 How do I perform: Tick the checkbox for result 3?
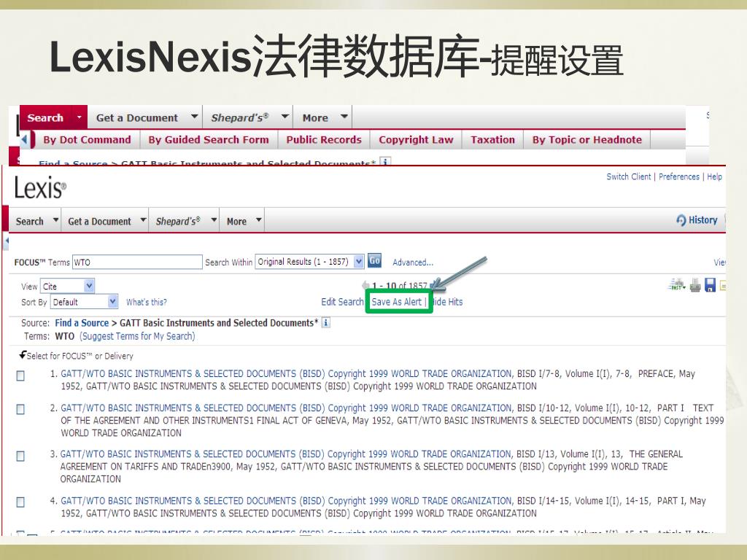click(x=20, y=456)
